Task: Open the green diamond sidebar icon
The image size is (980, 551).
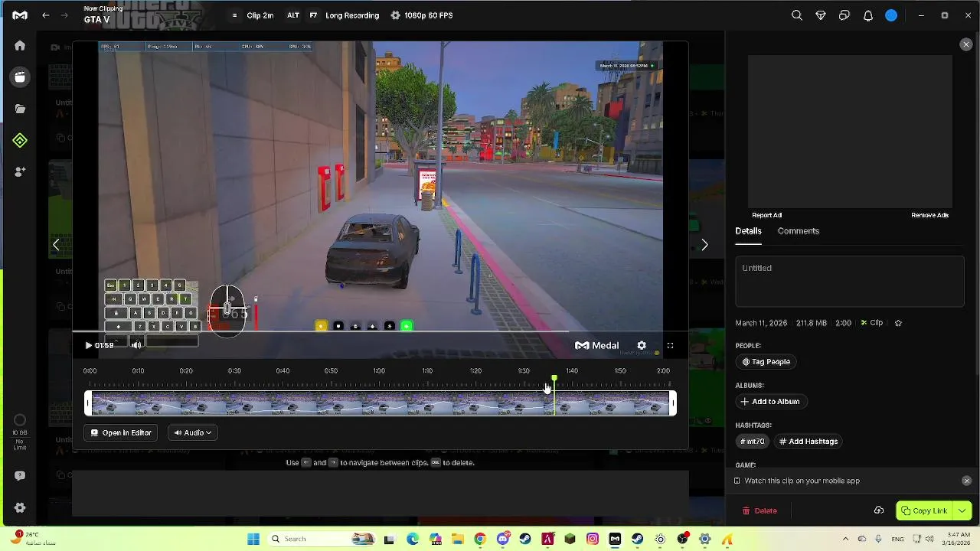Action: pos(20,140)
